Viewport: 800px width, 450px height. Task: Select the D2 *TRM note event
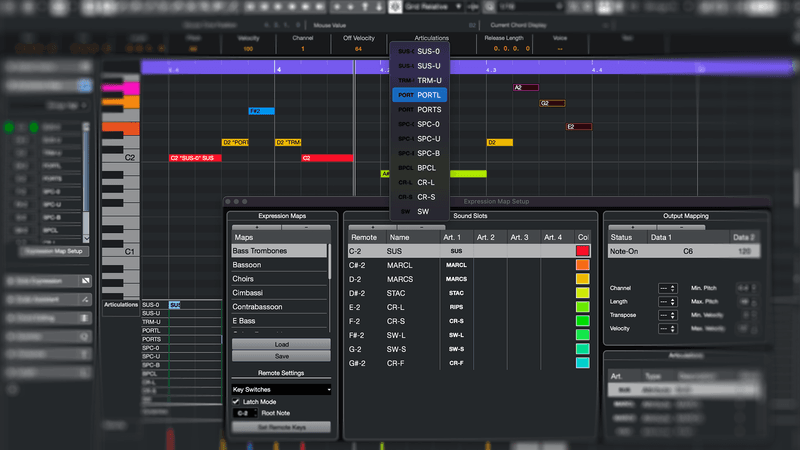(x=288, y=142)
